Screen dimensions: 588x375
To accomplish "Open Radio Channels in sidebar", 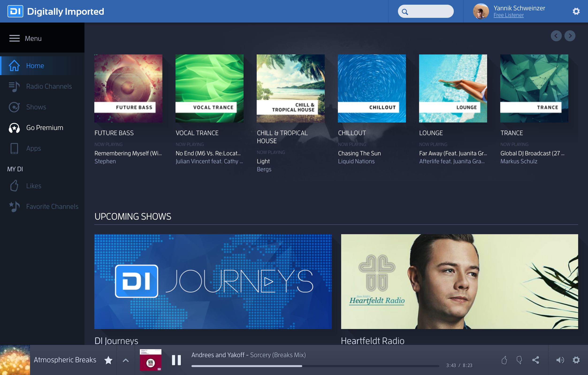I will tap(49, 86).
